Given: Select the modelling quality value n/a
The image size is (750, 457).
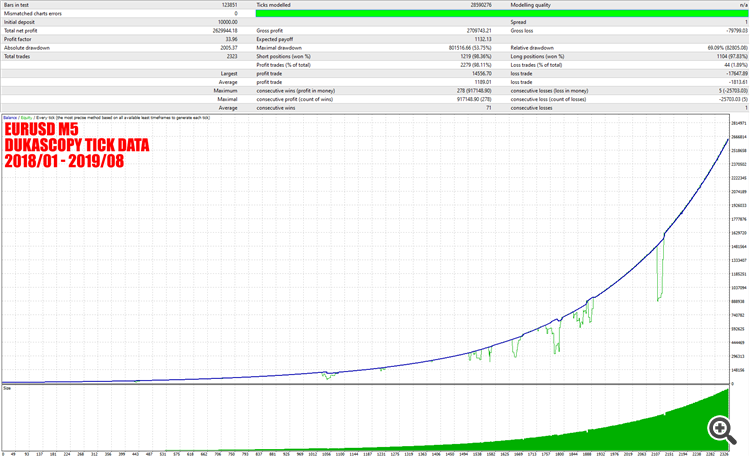Looking at the screenshot, I should (743, 5).
